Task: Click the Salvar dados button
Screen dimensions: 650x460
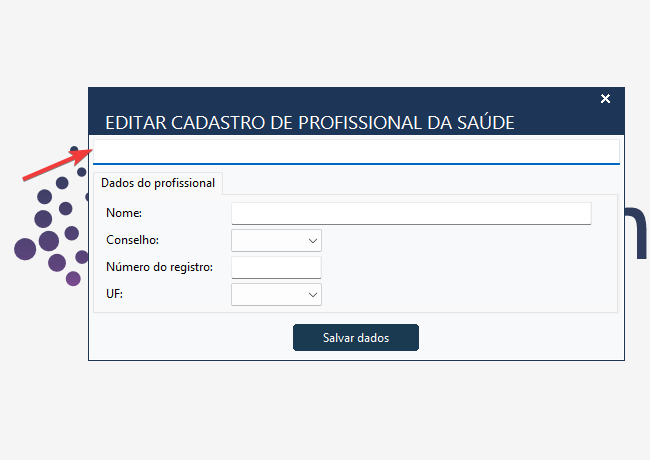Action: pos(356,338)
